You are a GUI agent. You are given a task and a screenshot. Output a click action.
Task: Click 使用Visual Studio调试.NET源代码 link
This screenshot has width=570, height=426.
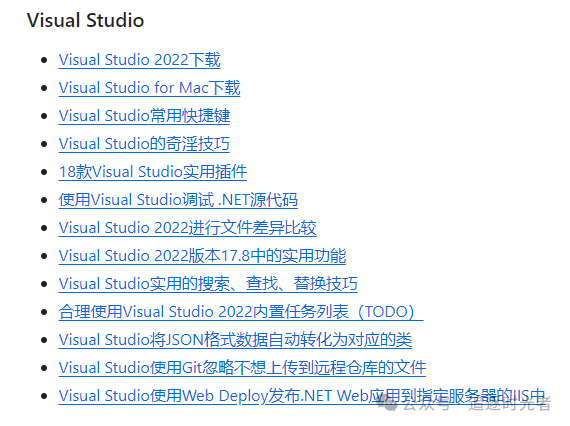(178, 200)
